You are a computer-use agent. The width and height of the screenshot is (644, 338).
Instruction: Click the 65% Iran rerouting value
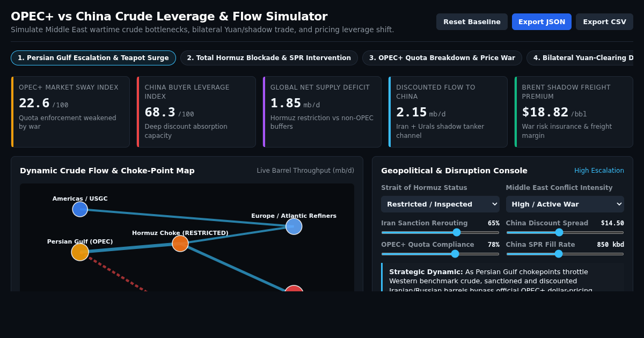(494, 223)
